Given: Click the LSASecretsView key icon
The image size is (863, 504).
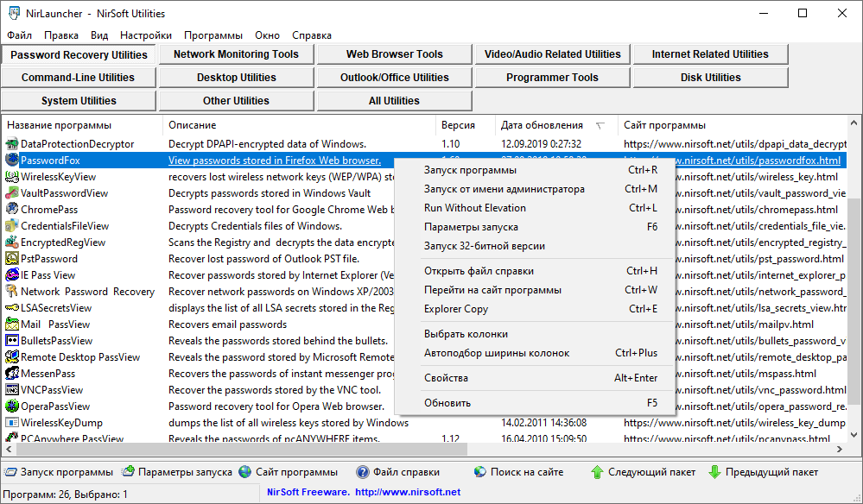Looking at the screenshot, I should 11,308.
